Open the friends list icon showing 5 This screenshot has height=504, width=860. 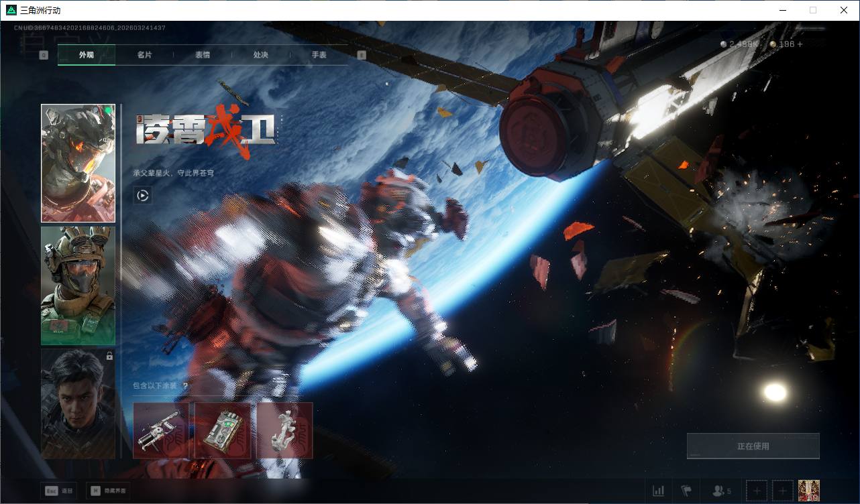[x=722, y=491]
